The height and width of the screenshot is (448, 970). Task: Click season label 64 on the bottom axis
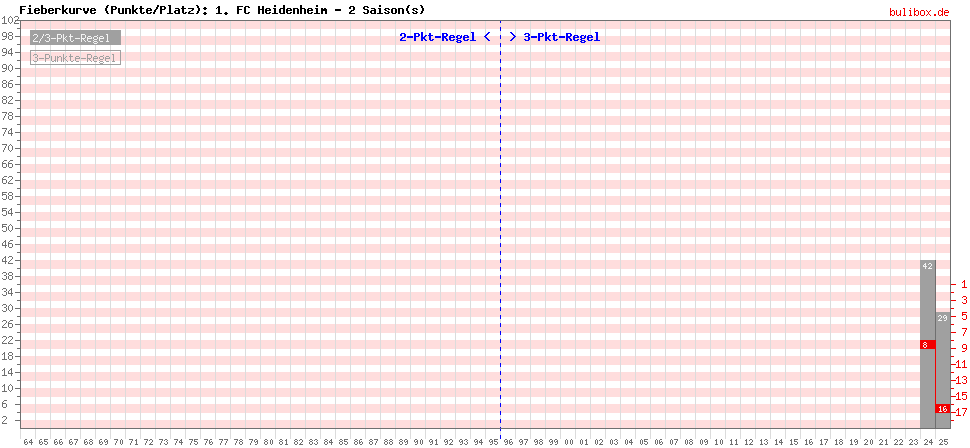tap(28, 442)
